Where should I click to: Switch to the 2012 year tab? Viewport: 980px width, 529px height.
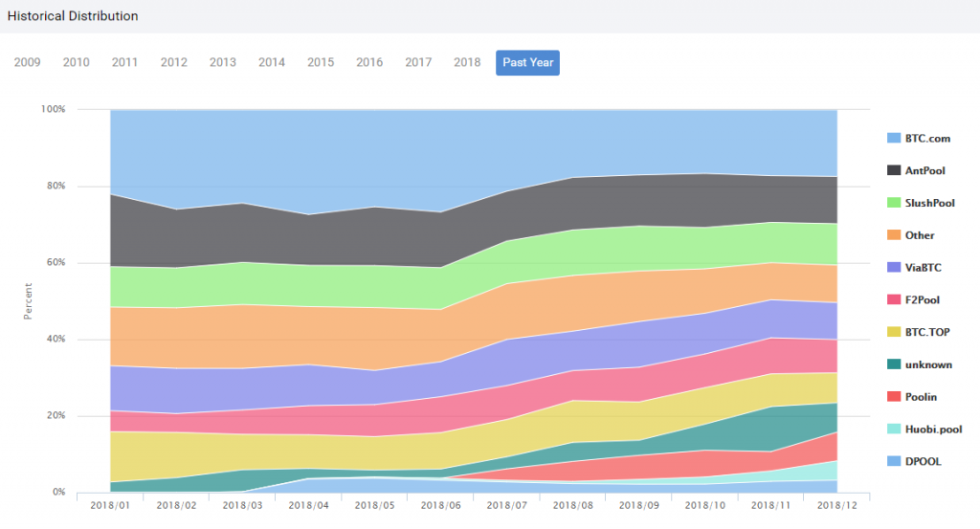tap(173, 62)
